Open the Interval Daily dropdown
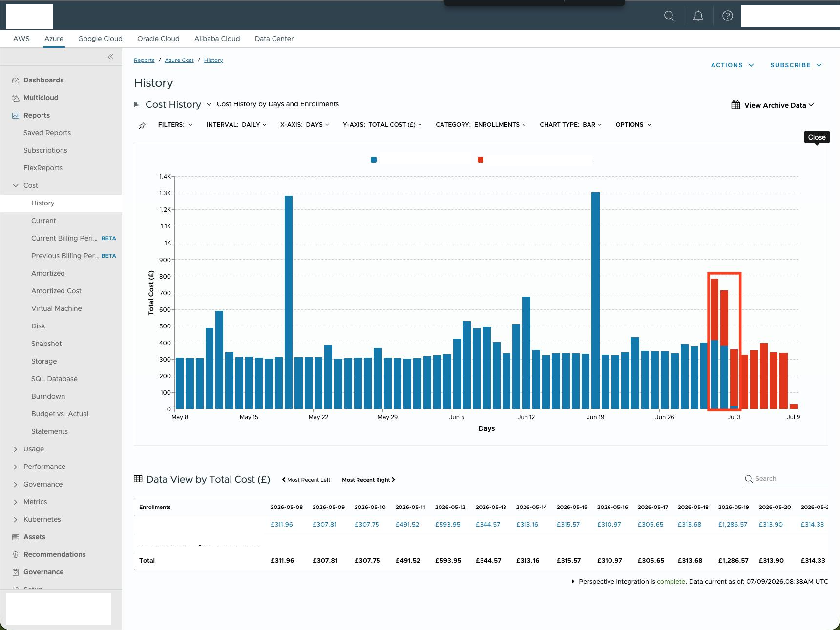This screenshot has height=630, width=840. point(236,125)
